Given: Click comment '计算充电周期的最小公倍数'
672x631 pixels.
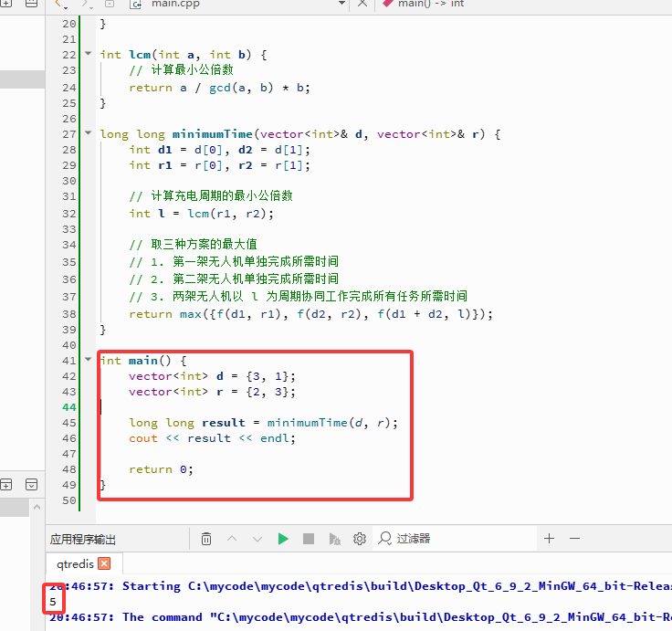Looking at the screenshot, I should point(222,196).
